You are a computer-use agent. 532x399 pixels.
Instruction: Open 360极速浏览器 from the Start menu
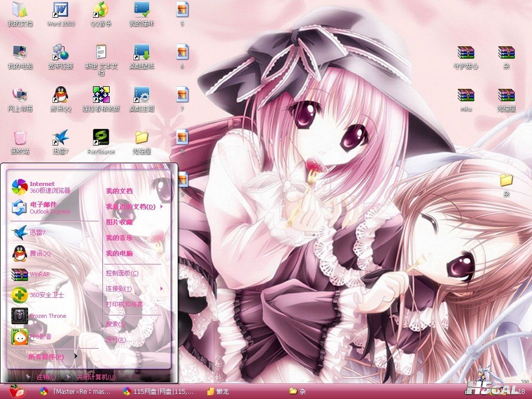pos(42,187)
